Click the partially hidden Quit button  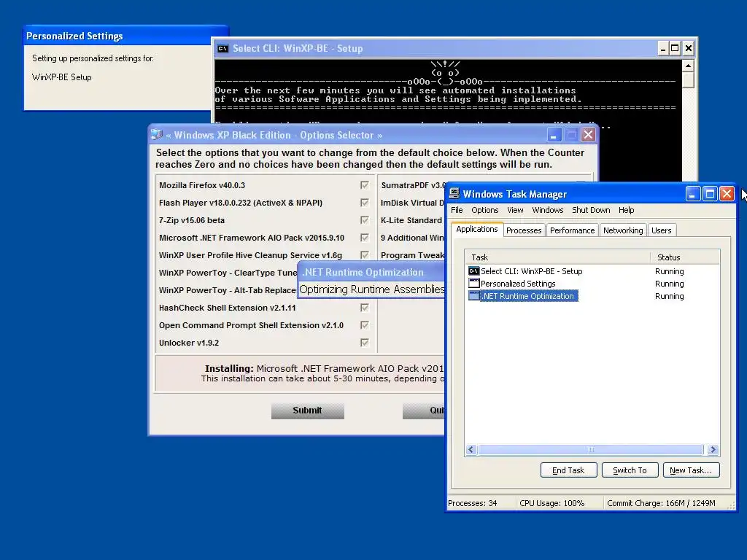pyautogui.click(x=424, y=411)
